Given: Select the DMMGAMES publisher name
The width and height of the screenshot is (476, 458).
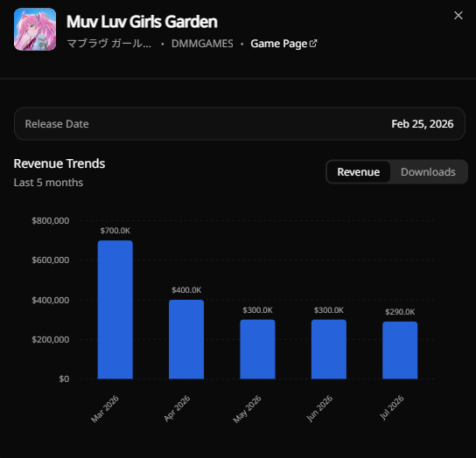Looking at the screenshot, I should (x=202, y=44).
